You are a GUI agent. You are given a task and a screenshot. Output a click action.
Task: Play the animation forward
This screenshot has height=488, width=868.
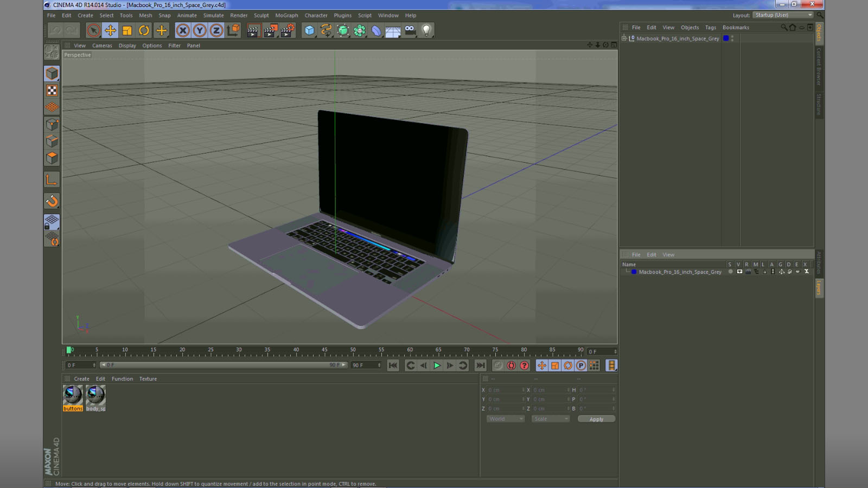(437, 365)
